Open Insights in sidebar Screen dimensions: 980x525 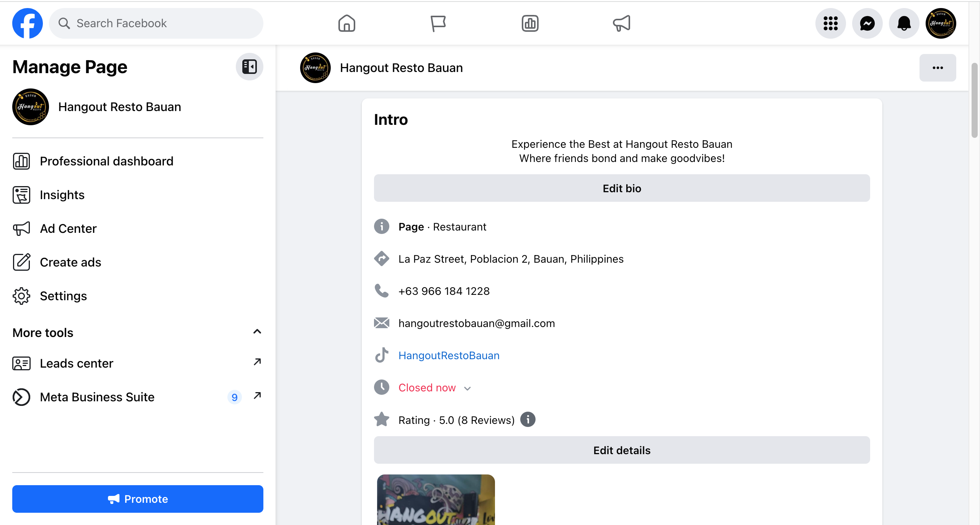point(138,195)
